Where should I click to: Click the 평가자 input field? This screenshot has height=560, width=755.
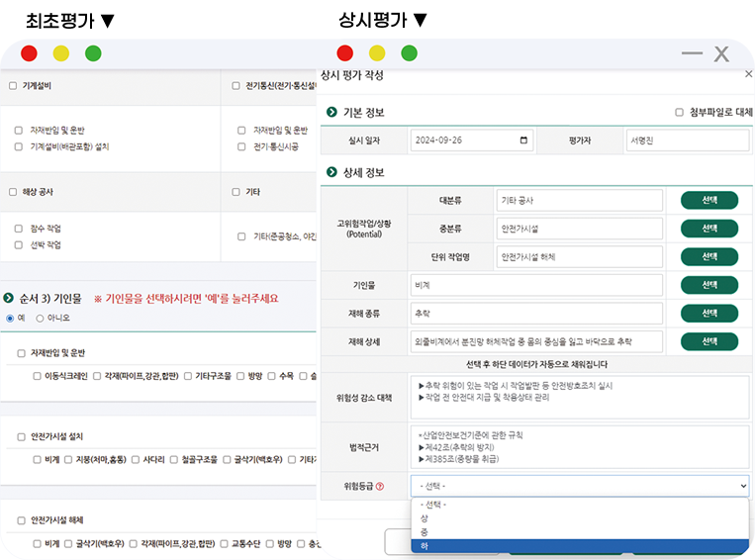click(x=687, y=140)
